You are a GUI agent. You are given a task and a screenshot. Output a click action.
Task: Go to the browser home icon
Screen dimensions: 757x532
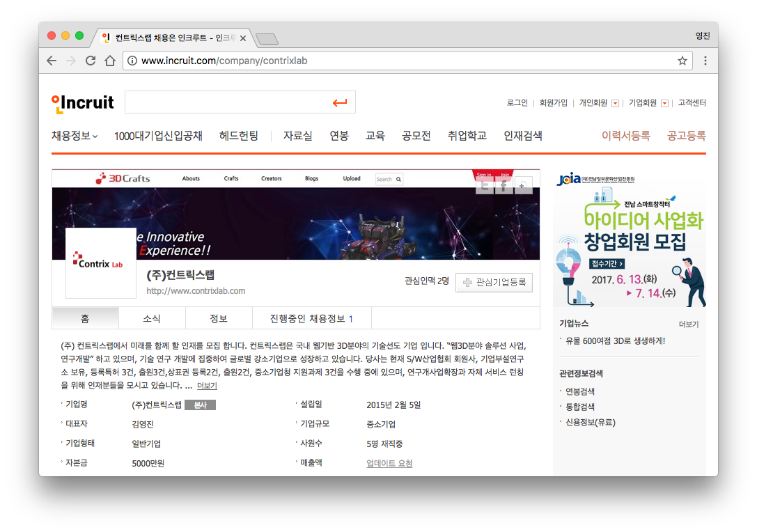pos(110,61)
